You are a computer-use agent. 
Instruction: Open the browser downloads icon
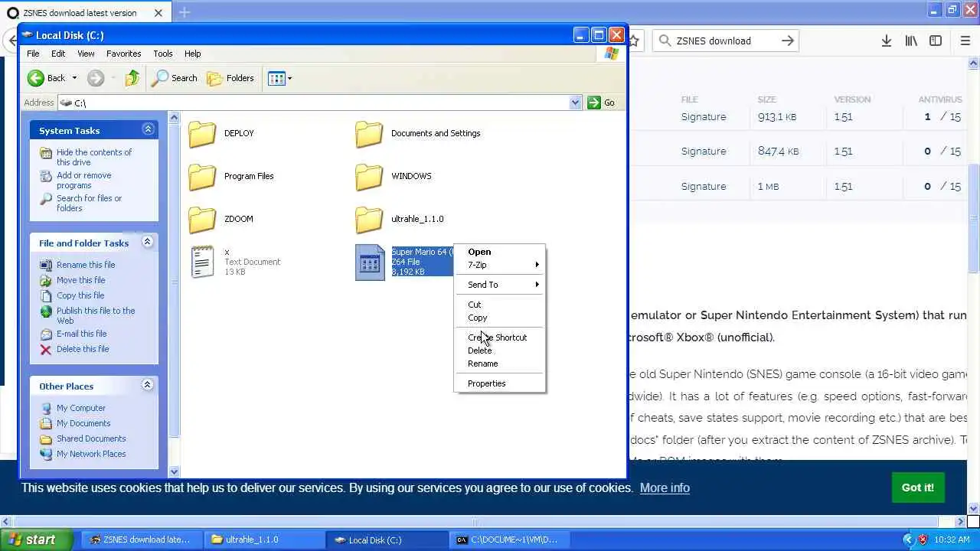pyautogui.click(x=886, y=41)
